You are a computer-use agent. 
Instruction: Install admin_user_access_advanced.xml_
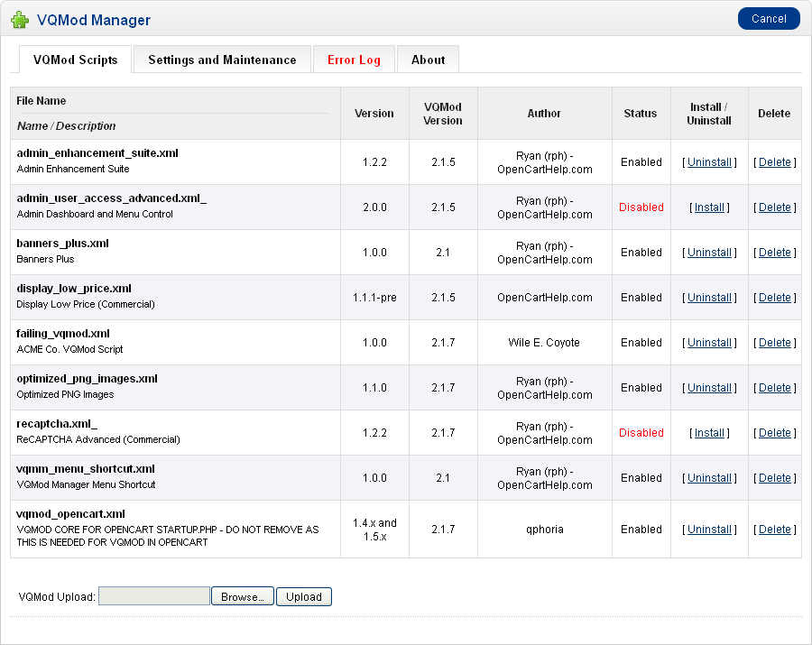tap(709, 207)
